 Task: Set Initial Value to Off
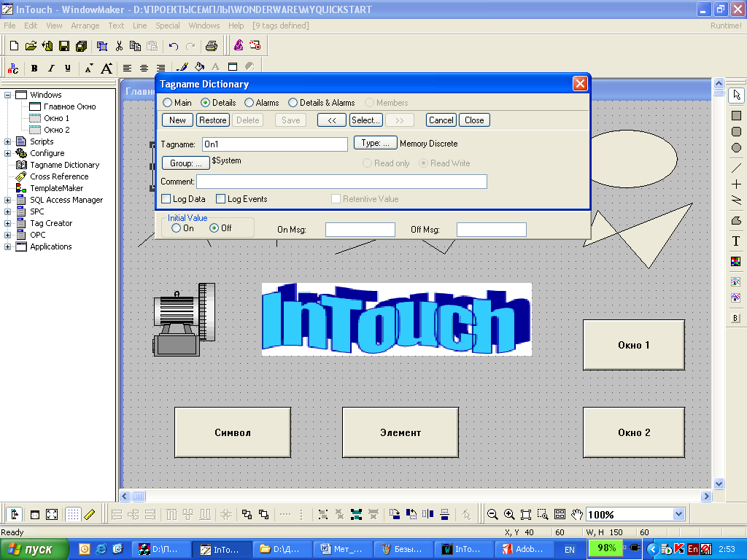(x=214, y=228)
